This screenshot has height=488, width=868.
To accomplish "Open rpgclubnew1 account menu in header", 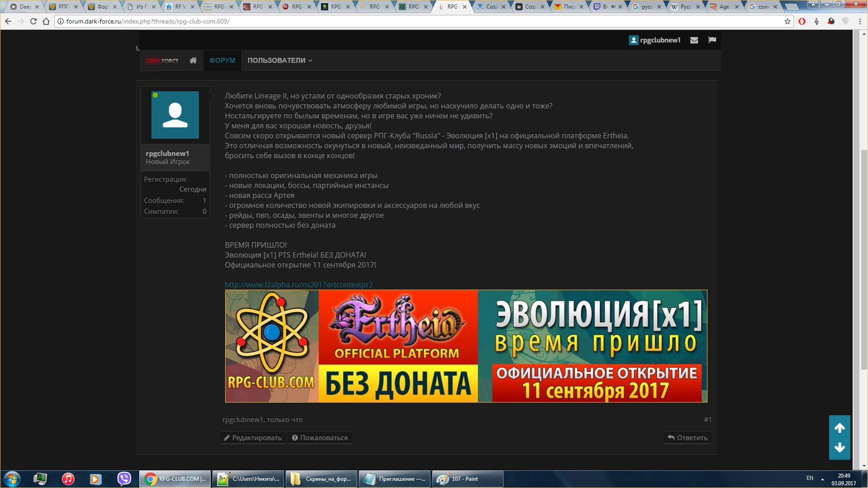I will point(655,40).
